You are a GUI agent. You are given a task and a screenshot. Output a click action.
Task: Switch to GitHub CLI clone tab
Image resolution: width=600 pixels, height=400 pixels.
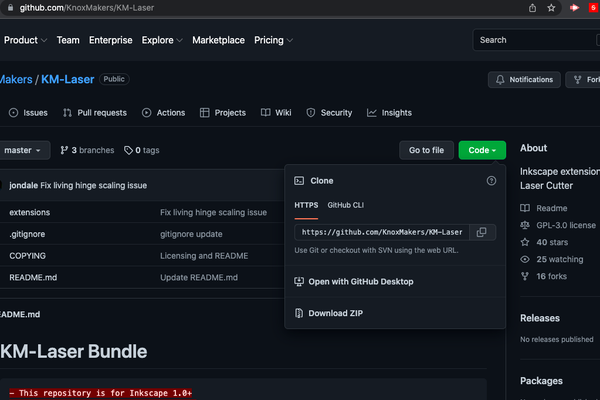pyautogui.click(x=347, y=204)
